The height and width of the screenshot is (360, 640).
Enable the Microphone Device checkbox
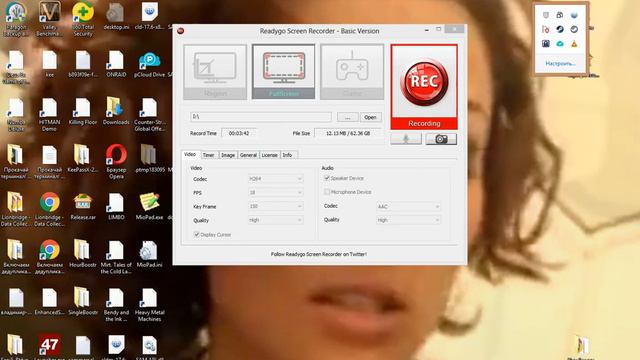tap(327, 192)
